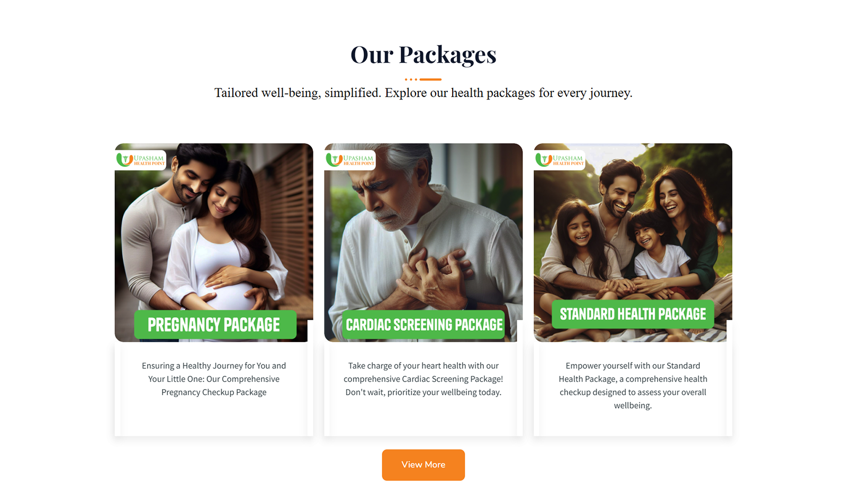Click the green Standard Health Package banner
This screenshot has width=847, height=504.
tap(633, 314)
